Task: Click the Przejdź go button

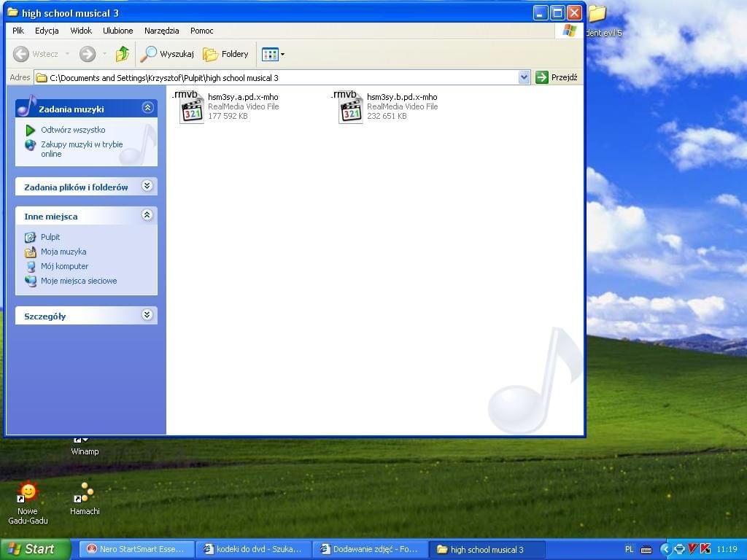Action: 557,77
